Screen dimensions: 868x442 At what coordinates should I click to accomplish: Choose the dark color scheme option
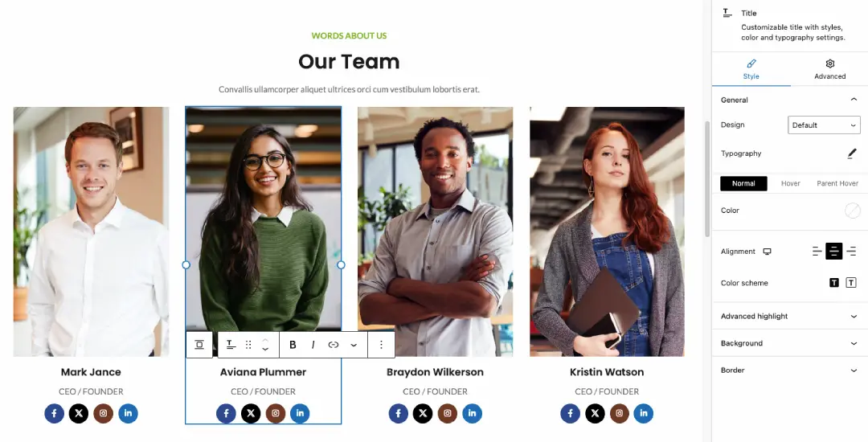[x=834, y=283]
